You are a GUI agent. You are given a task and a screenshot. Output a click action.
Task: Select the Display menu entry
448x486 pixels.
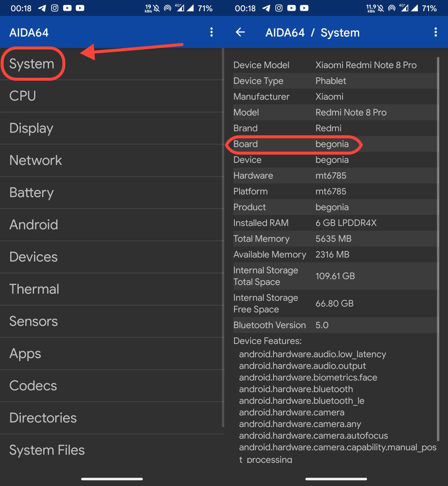31,128
